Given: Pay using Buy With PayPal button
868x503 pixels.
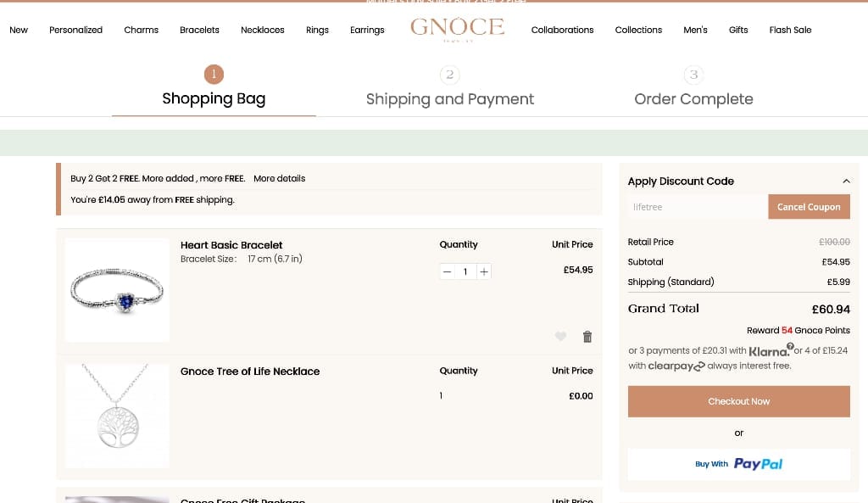Looking at the screenshot, I should (x=738, y=464).
